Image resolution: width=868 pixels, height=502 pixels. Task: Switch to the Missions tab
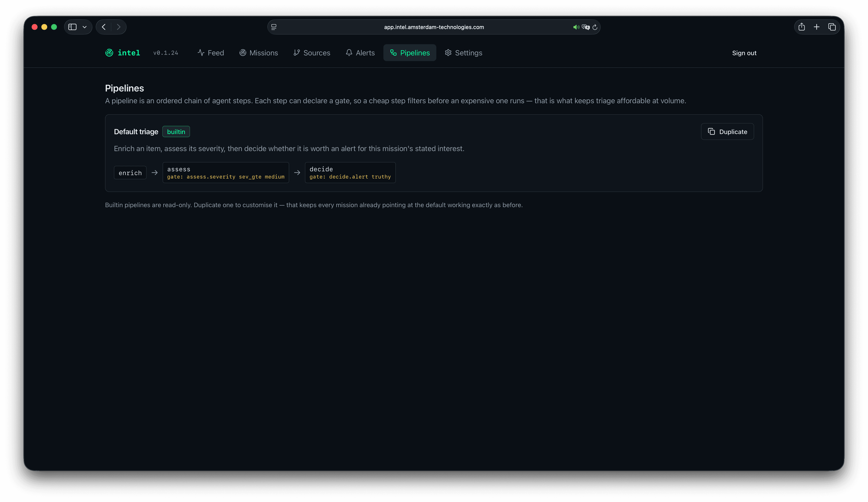click(x=258, y=53)
